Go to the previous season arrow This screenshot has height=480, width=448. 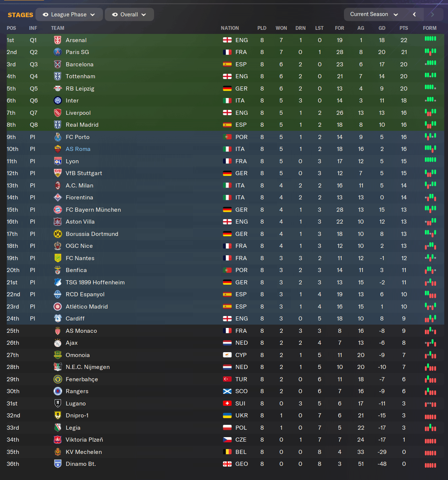414,14
